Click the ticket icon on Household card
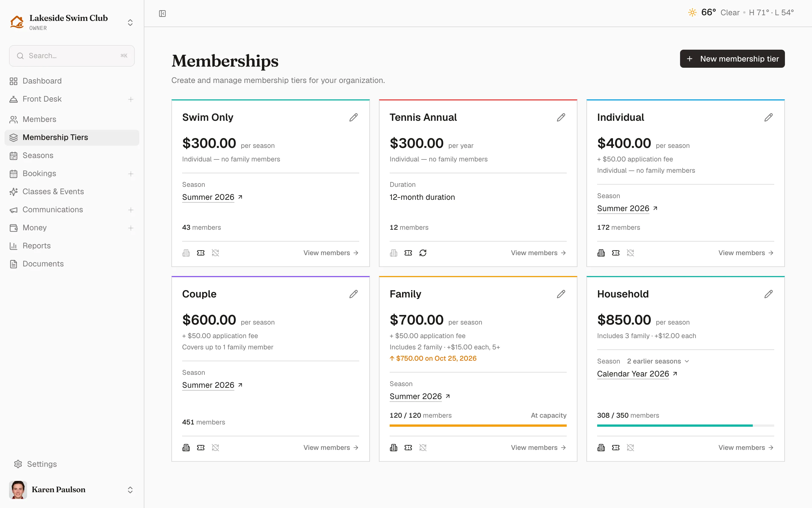 [616, 448]
